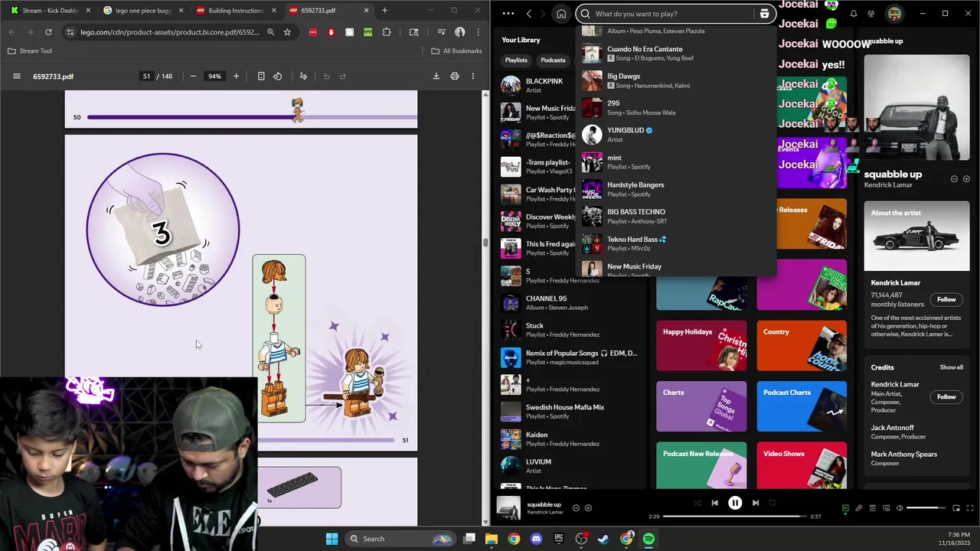The width and height of the screenshot is (980, 551).
Task: Toggle Podcasts filter in Your Library
Action: [553, 60]
